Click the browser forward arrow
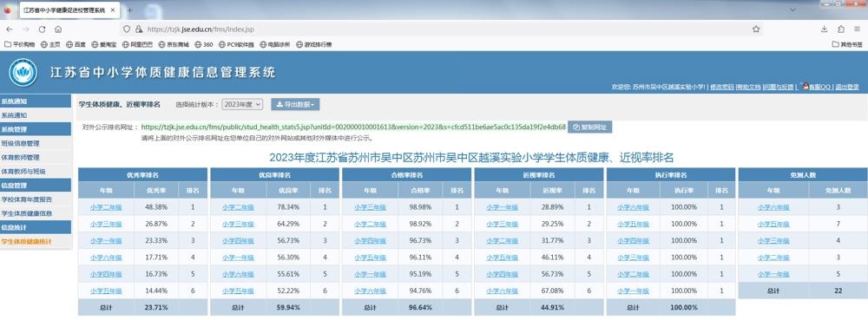Image resolution: width=868 pixels, height=320 pixels. pyautogui.click(x=25, y=29)
